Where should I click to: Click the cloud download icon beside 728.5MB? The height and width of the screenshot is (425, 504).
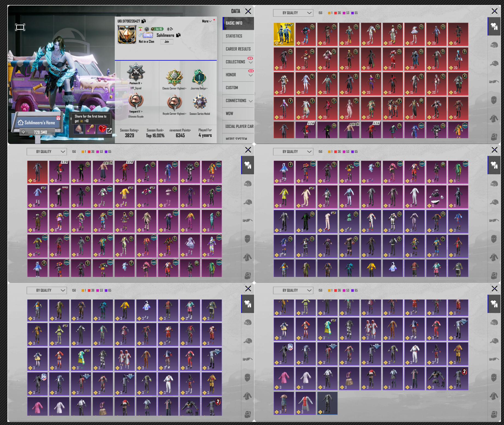click(23, 132)
